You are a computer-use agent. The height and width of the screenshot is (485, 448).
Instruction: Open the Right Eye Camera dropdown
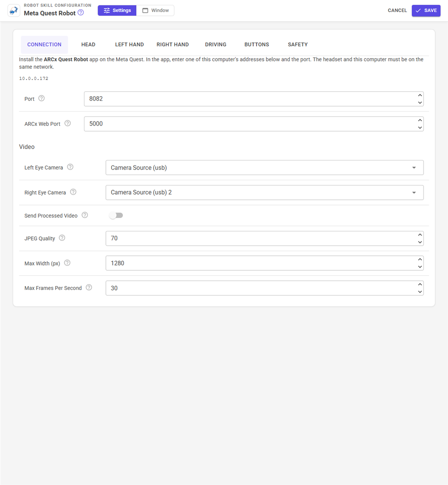(265, 192)
